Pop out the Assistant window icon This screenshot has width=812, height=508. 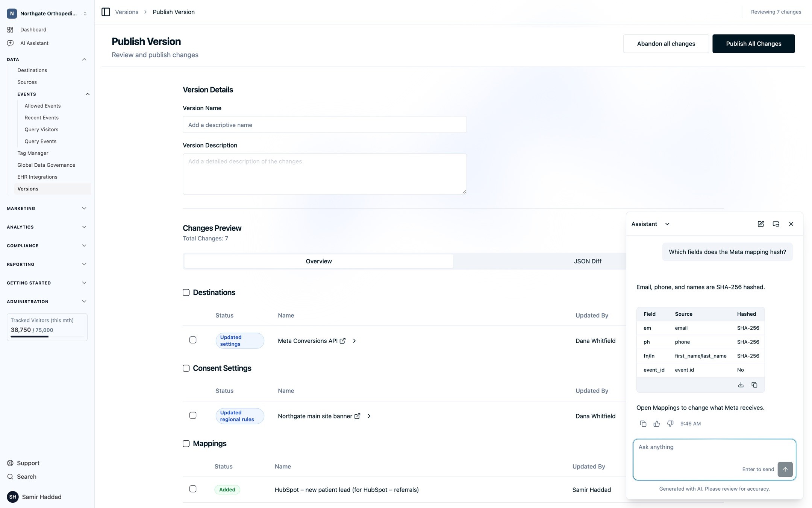776,224
